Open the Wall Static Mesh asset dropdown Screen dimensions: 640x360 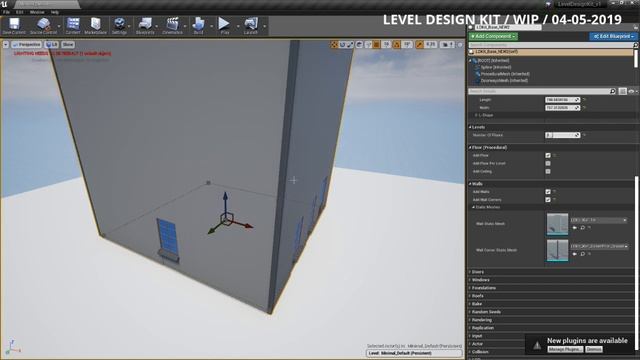(x=599, y=220)
